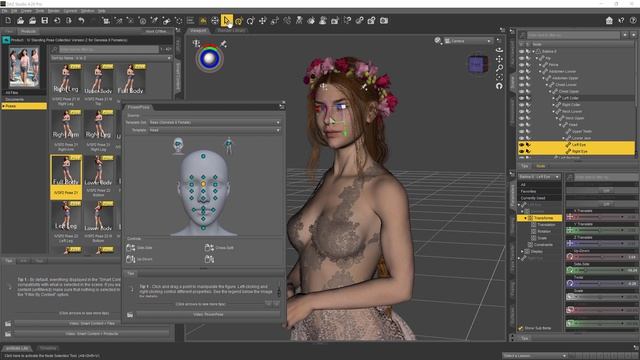Toggle visibility eye for Pelvis bone
This screenshot has height=360, width=640.
[x=522, y=64]
